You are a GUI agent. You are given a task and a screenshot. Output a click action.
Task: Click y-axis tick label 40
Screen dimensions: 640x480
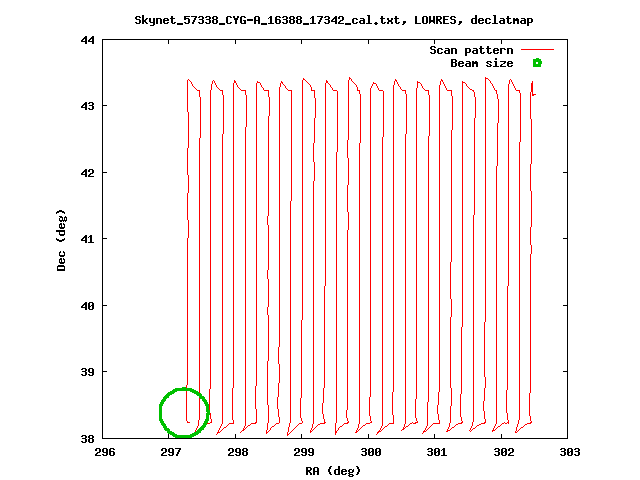87,306
